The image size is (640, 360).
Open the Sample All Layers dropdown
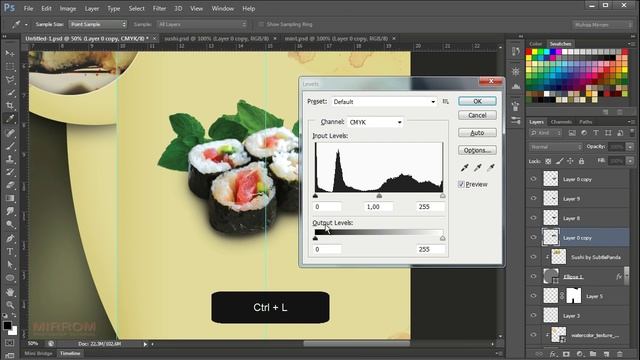tap(202, 24)
